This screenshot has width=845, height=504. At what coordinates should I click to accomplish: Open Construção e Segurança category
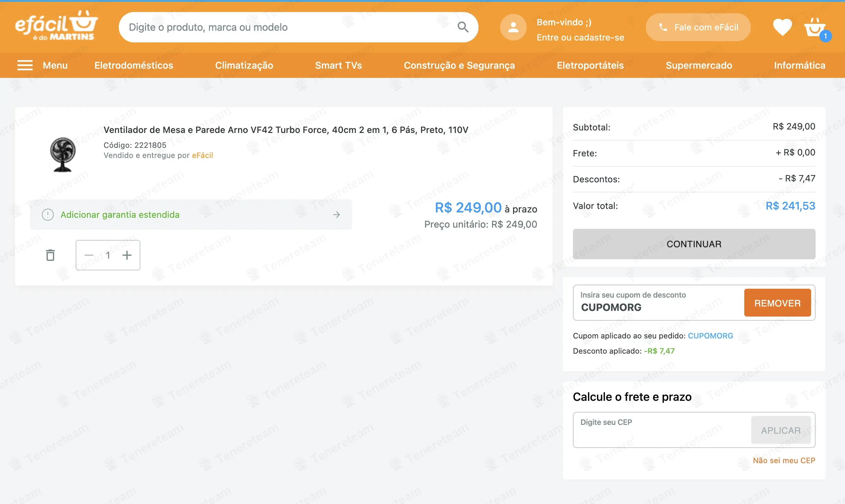(x=459, y=65)
